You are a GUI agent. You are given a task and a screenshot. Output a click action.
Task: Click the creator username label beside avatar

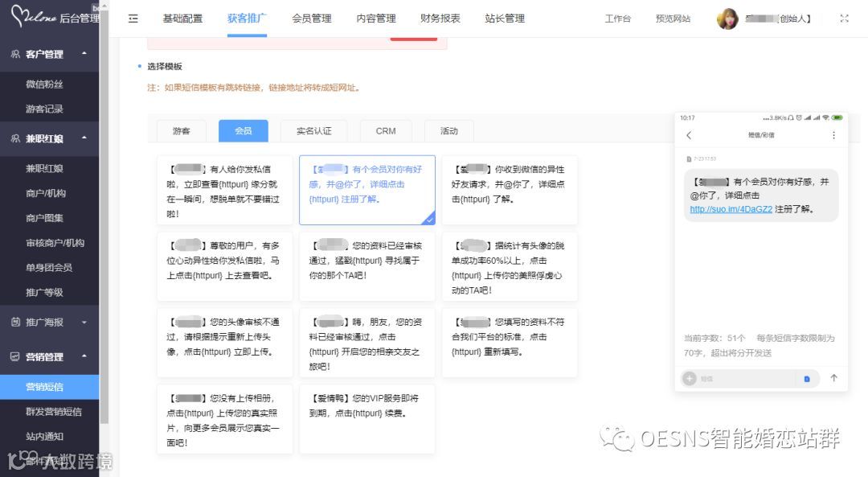point(778,19)
